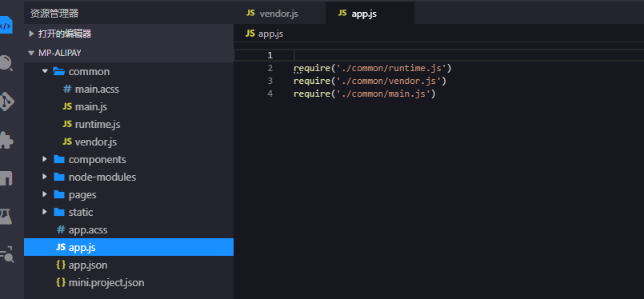Click the common folder icon
The width and height of the screenshot is (644, 299).
pos(59,71)
